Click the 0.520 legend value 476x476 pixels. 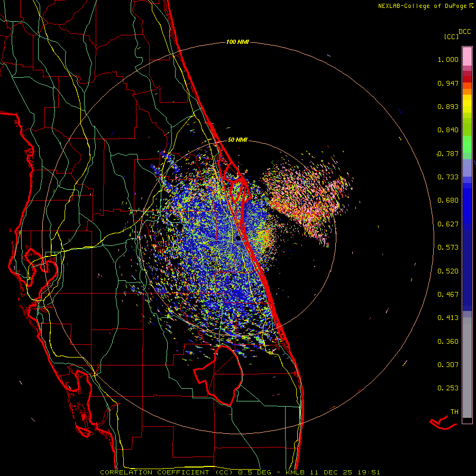point(448,271)
